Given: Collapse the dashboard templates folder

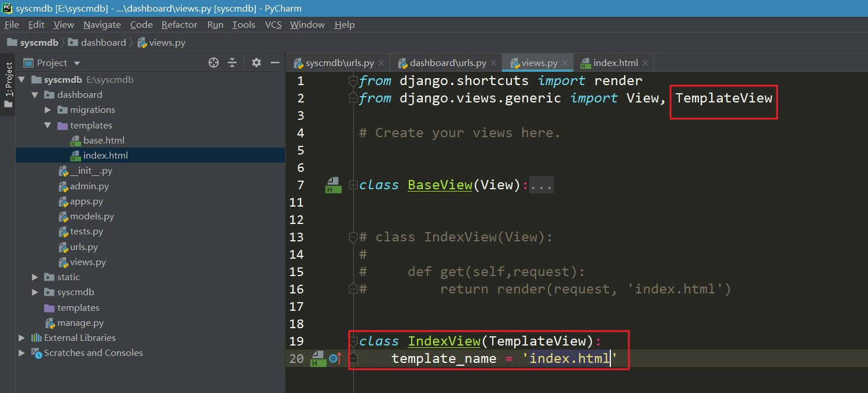Looking at the screenshot, I should click(48, 125).
